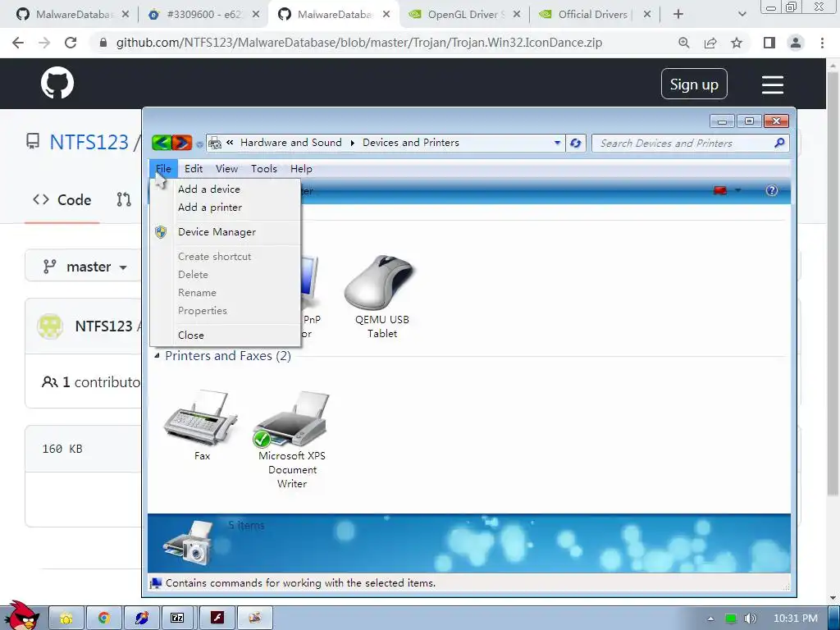Show hidden tray icons arrow

711,619
